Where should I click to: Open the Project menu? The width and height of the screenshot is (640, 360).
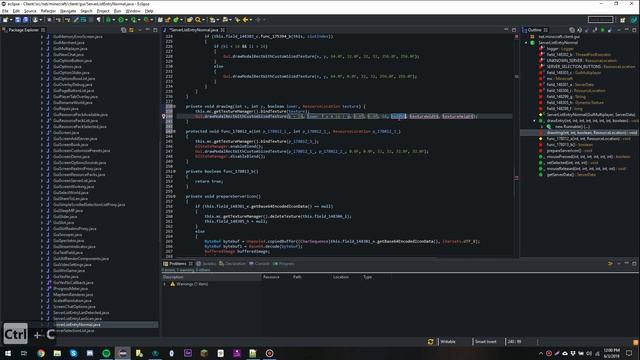[103, 11]
